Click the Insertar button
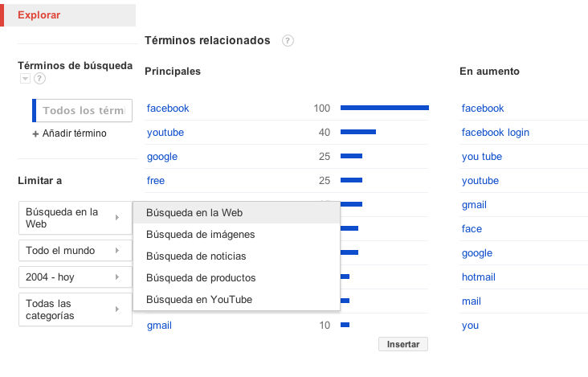This screenshot has height=377, width=588. click(x=403, y=344)
